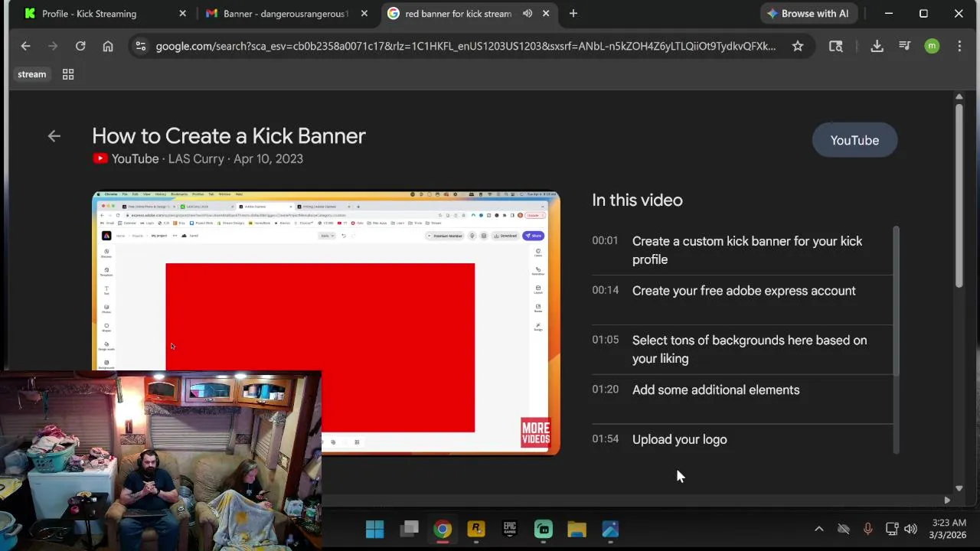Screen dimensions: 980x551
Task: Mute the audio playing tab speaker icon
Action: click(x=528, y=14)
